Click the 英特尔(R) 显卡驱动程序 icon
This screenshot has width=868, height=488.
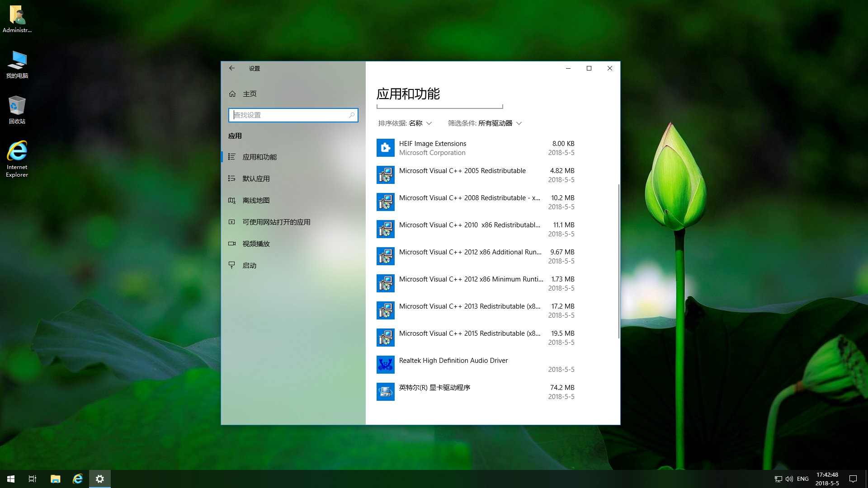pos(386,392)
